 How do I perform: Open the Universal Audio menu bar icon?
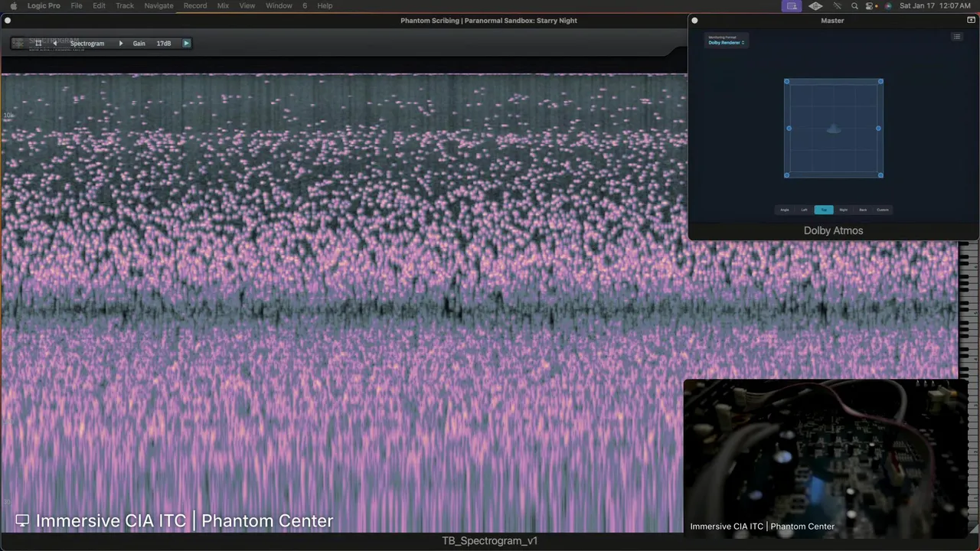point(815,5)
